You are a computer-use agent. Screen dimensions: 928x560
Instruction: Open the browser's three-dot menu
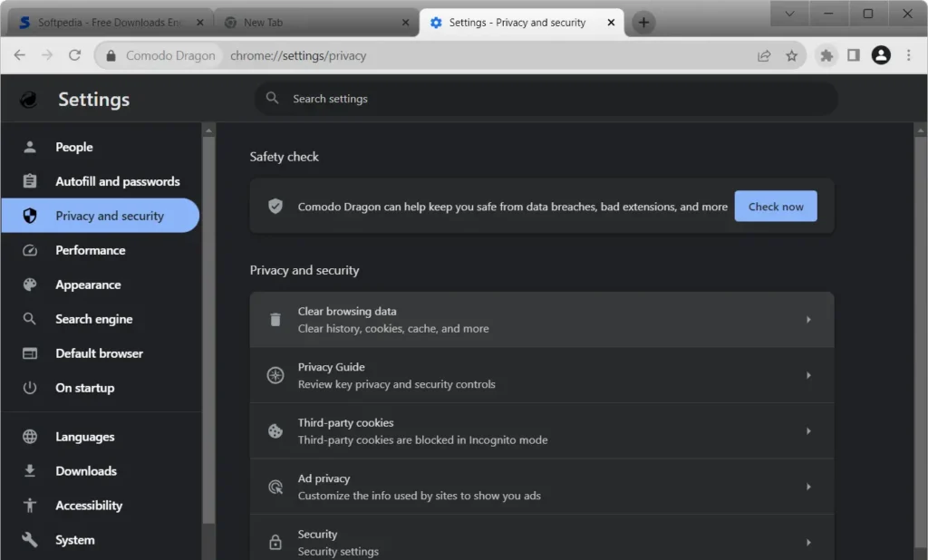pos(909,55)
